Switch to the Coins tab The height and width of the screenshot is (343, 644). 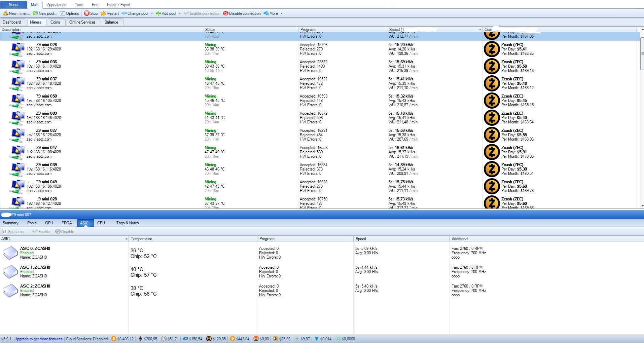pos(55,22)
